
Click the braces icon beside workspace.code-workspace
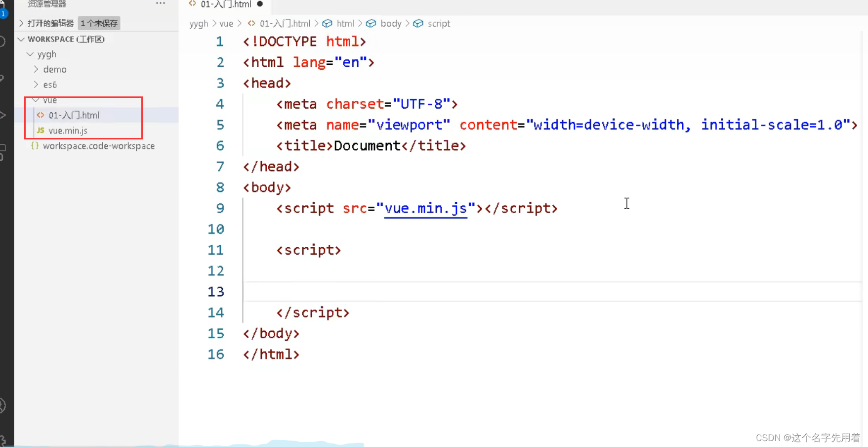click(35, 146)
